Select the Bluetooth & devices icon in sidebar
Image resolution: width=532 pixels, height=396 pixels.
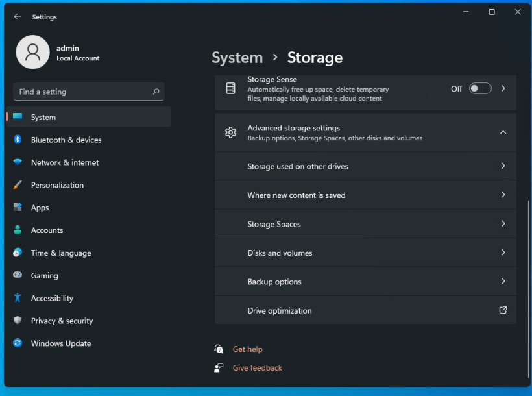18,140
